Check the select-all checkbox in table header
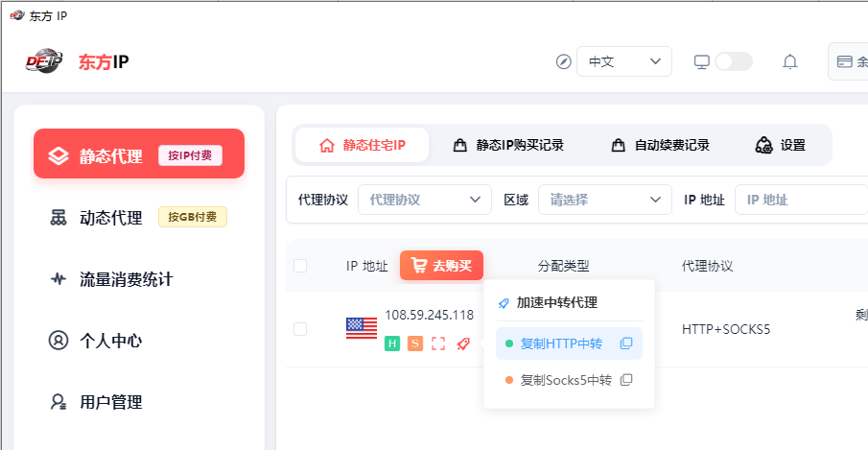Viewport: 868px width, 450px height. 300,266
